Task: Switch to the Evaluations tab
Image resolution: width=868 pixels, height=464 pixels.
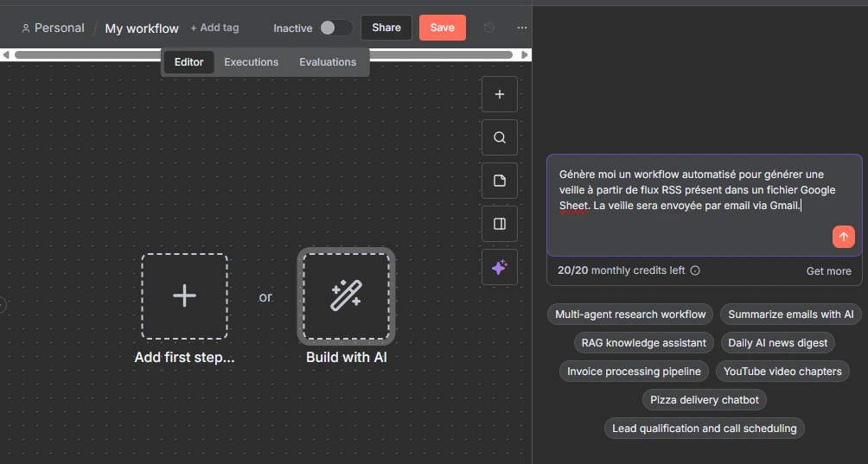Action: [x=328, y=62]
